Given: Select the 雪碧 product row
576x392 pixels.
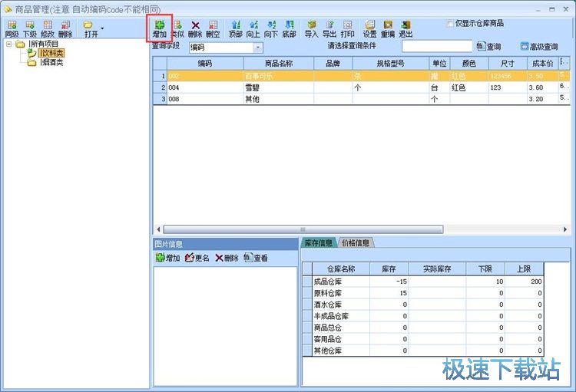Looking at the screenshot, I should tap(362, 87).
